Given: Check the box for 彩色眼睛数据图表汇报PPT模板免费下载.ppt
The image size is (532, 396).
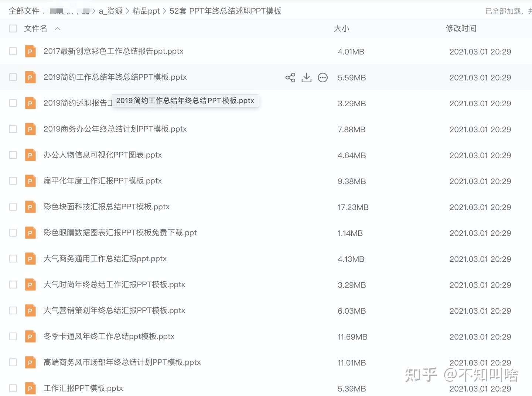Looking at the screenshot, I should pos(13,233).
